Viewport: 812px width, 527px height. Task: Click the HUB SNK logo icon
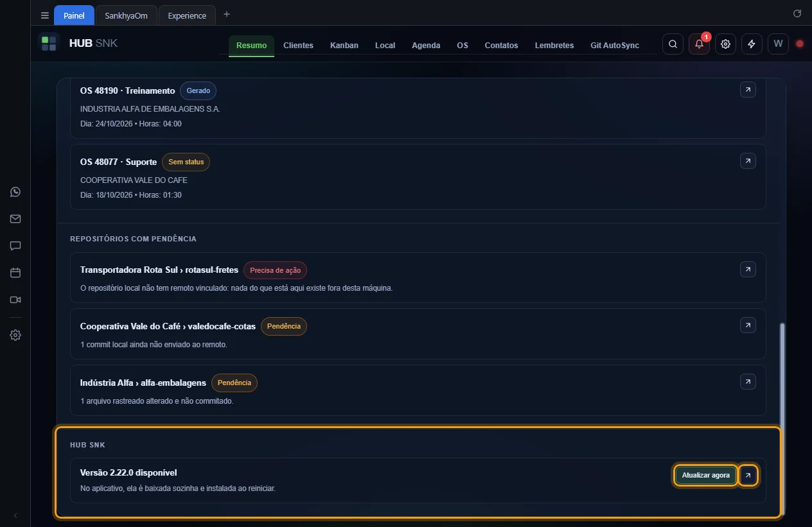click(x=49, y=43)
